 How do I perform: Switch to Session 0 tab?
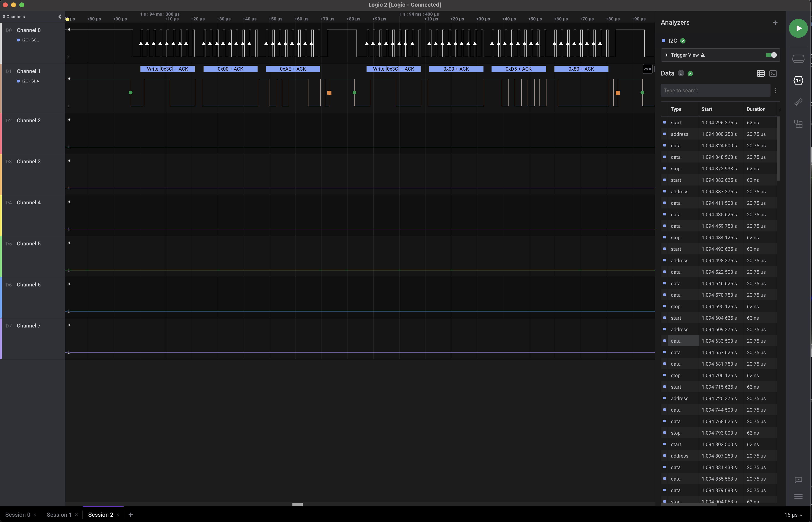pyautogui.click(x=18, y=515)
